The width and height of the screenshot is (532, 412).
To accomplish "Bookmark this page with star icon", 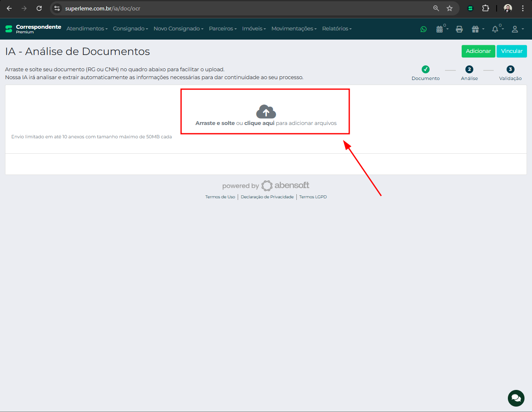I will click(450, 8).
